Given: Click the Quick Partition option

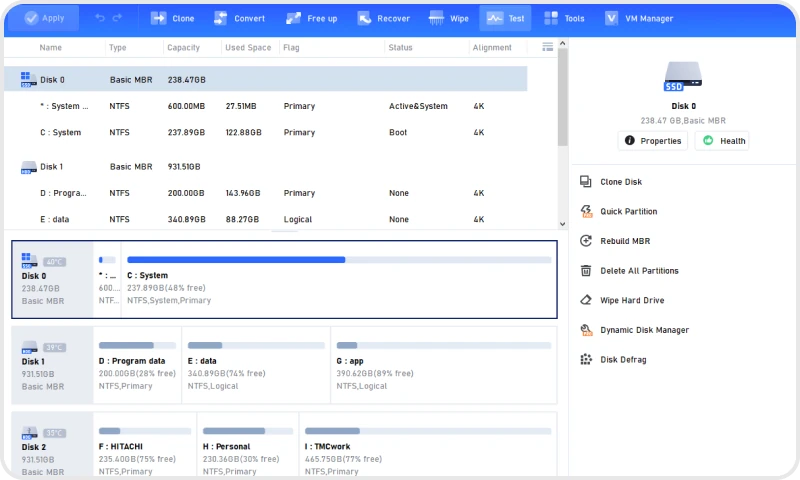Looking at the screenshot, I should click(x=629, y=211).
